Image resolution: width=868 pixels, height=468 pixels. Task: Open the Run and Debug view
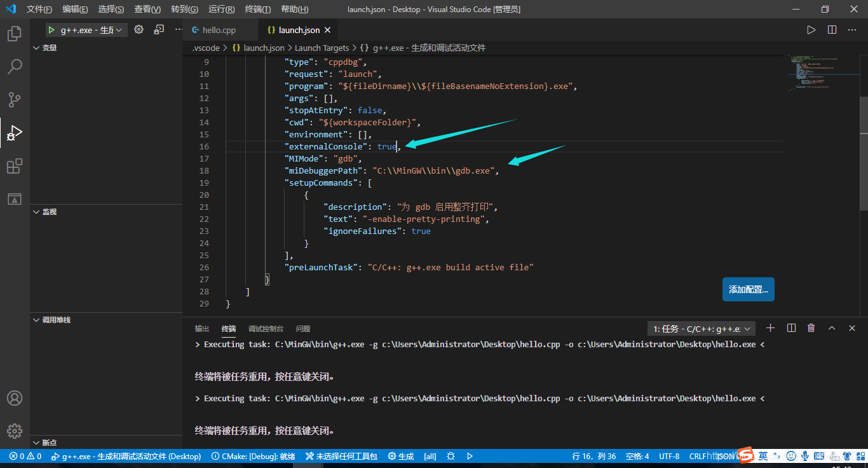coord(15,133)
